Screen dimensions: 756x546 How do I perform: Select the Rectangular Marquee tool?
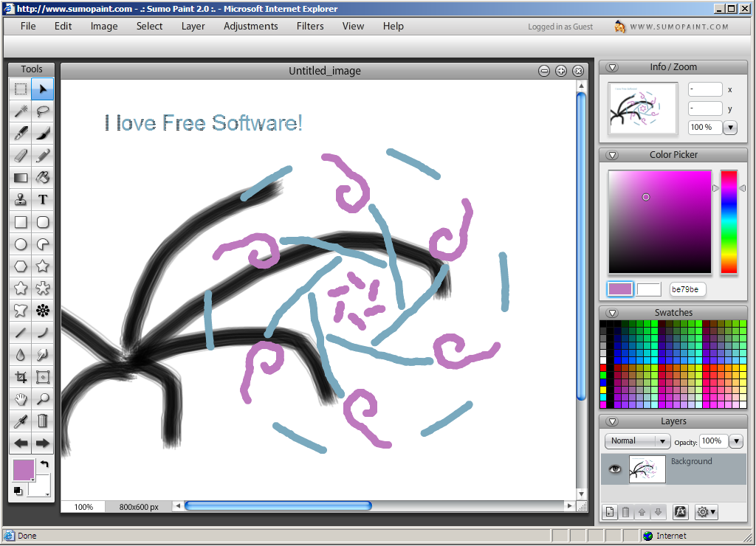pos(20,89)
